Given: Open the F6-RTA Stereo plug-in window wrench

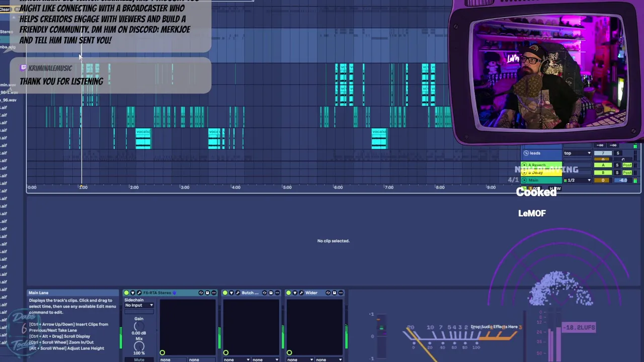Looking at the screenshot, I should coord(139,293).
